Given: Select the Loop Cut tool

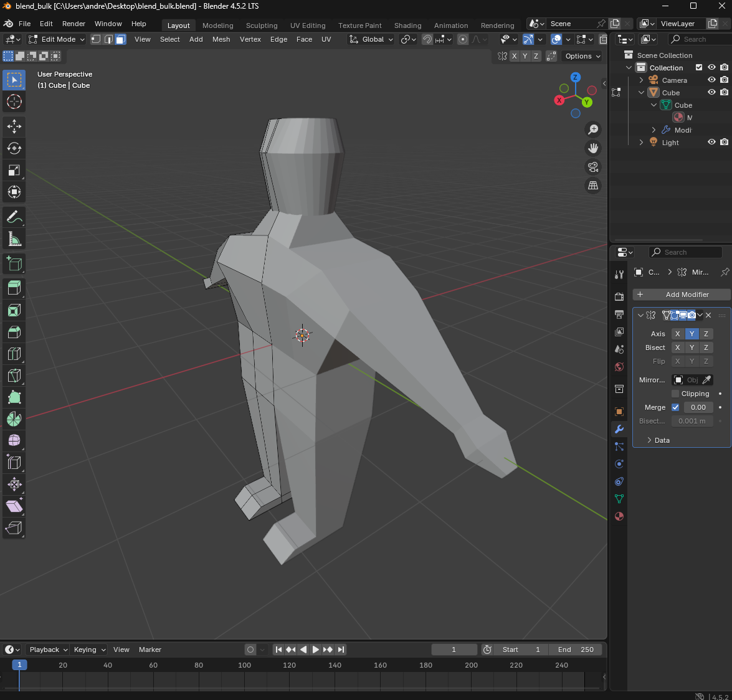Looking at the screenshot, I should click(14, 354).
